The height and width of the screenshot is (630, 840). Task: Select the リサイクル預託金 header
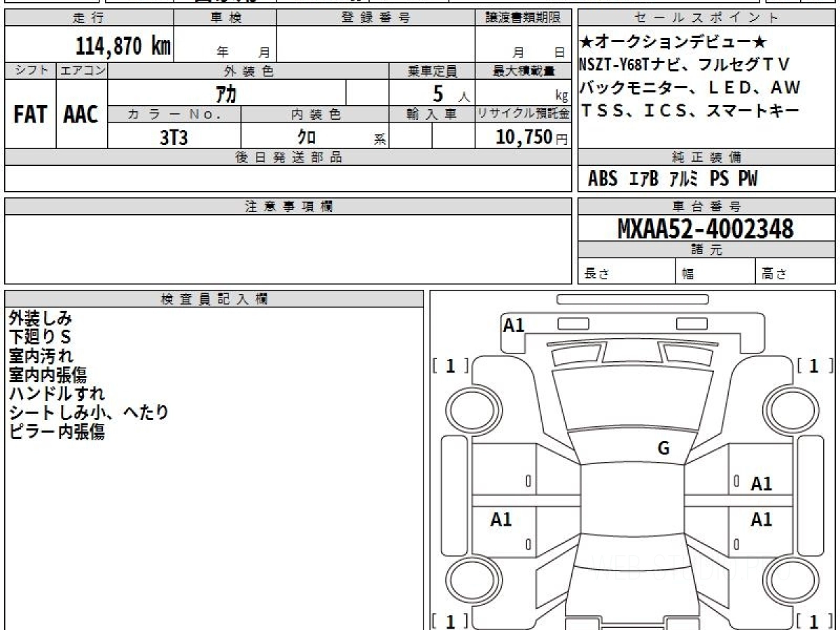click(x=524, y=114)
